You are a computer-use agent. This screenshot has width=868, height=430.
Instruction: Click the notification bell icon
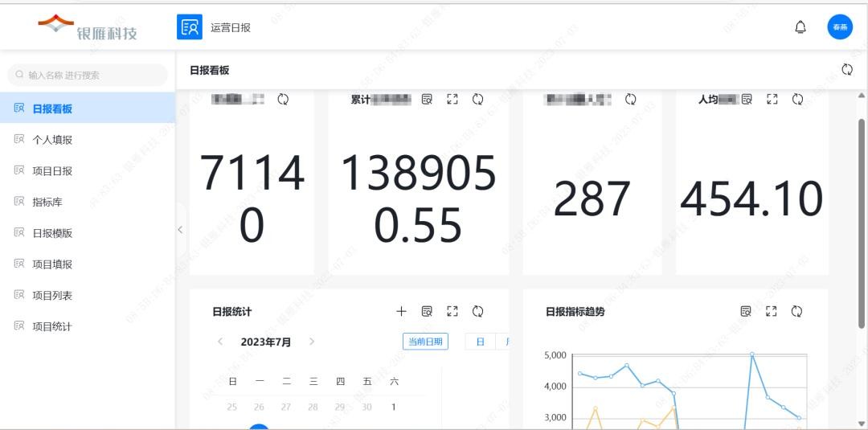(800, 27)
